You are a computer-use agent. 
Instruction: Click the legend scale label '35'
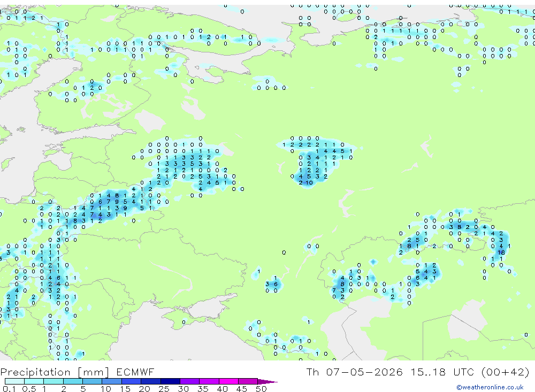203,389
